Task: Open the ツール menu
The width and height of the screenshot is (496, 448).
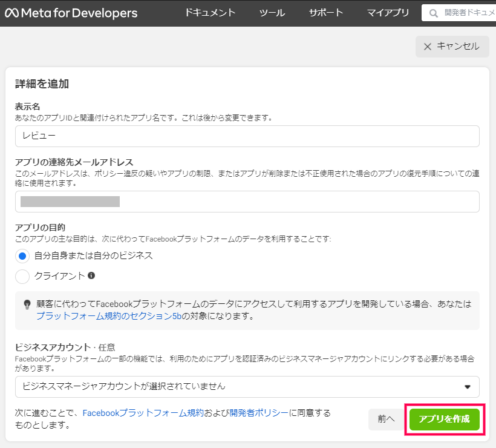Action: (x=272, y=13)
